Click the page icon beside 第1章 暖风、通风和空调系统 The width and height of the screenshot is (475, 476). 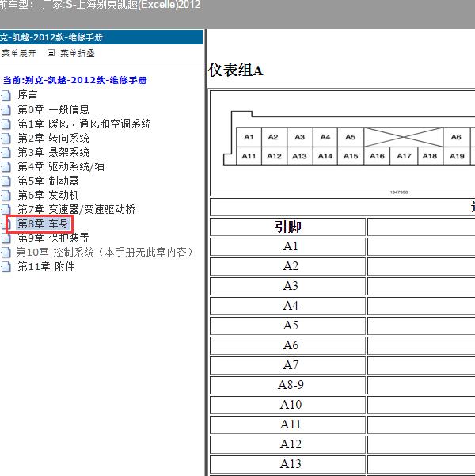[6, 124]
